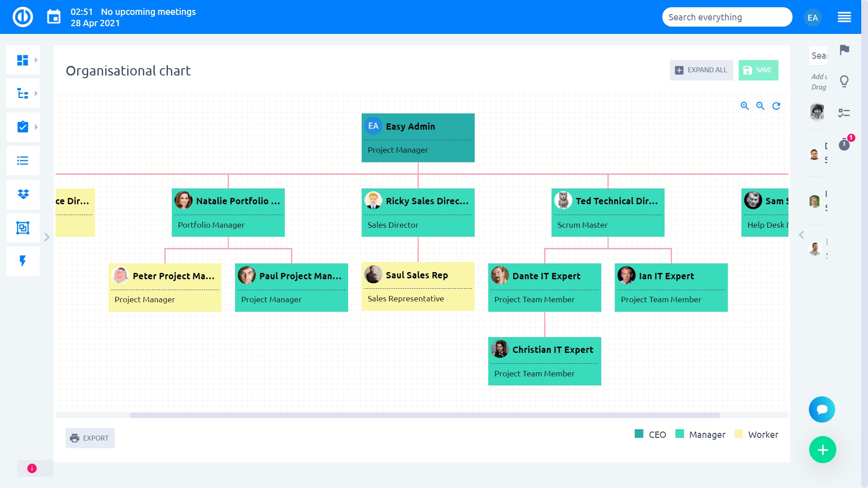Click the flag icon in right sidebar
This screenshot has width=868, height=488.
pos(844,51)
